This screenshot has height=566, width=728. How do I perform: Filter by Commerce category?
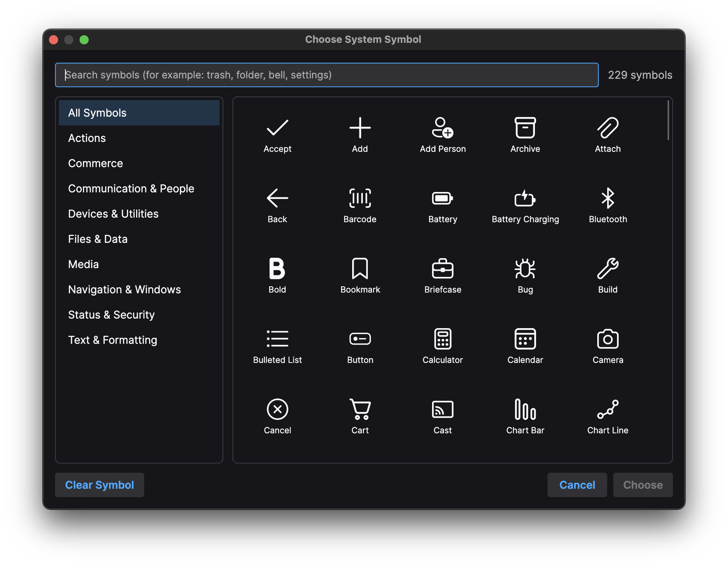[x=139, y=163]
